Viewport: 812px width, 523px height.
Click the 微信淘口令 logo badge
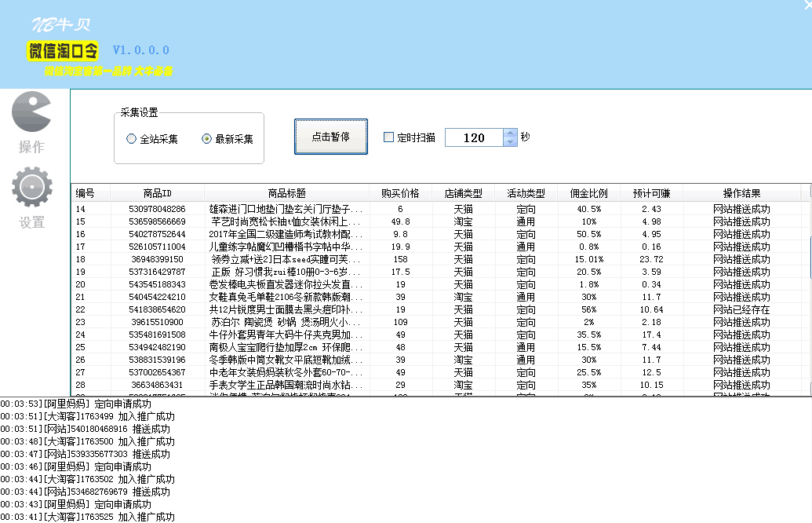63,51
